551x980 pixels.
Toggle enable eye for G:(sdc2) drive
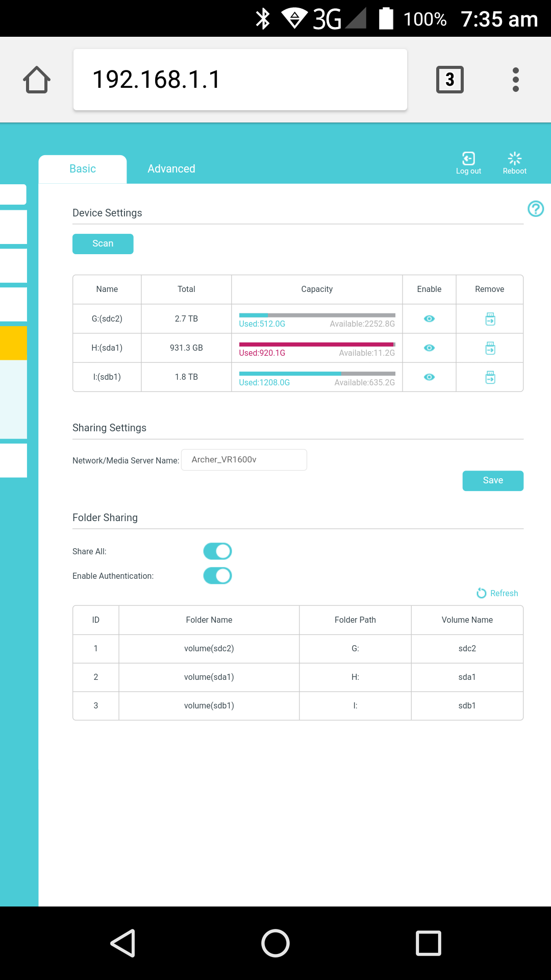(429, 319)
